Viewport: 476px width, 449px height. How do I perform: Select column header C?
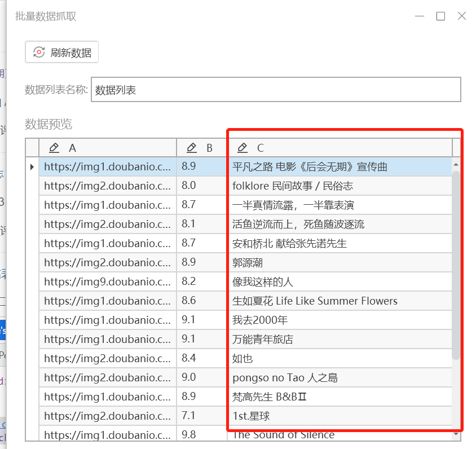tap(340, 148)
